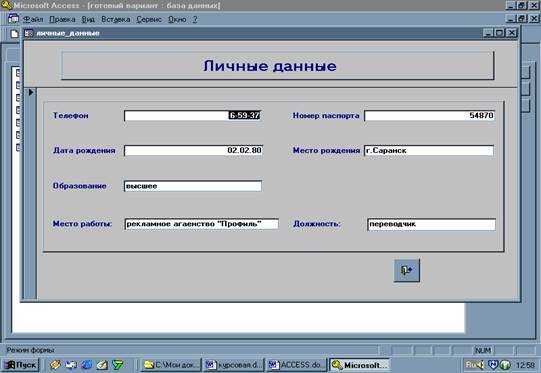Click the Место работы label

82,224
